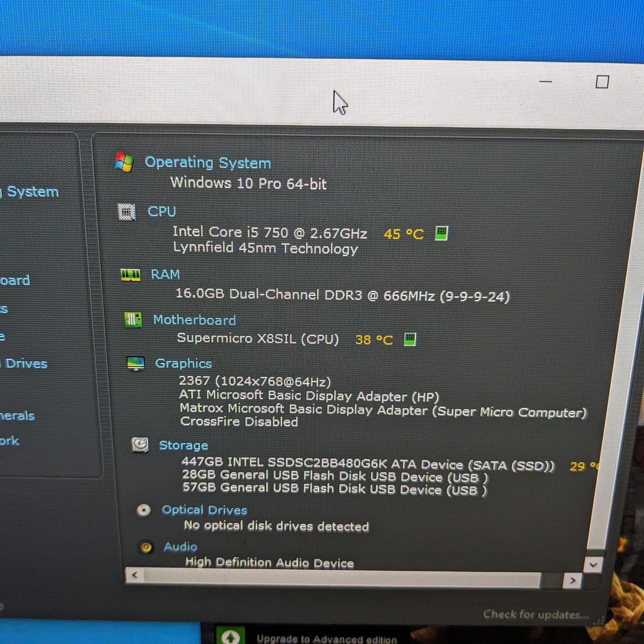
Task: Open the Motherboard section heading
Action: click(x=194, y=320)
